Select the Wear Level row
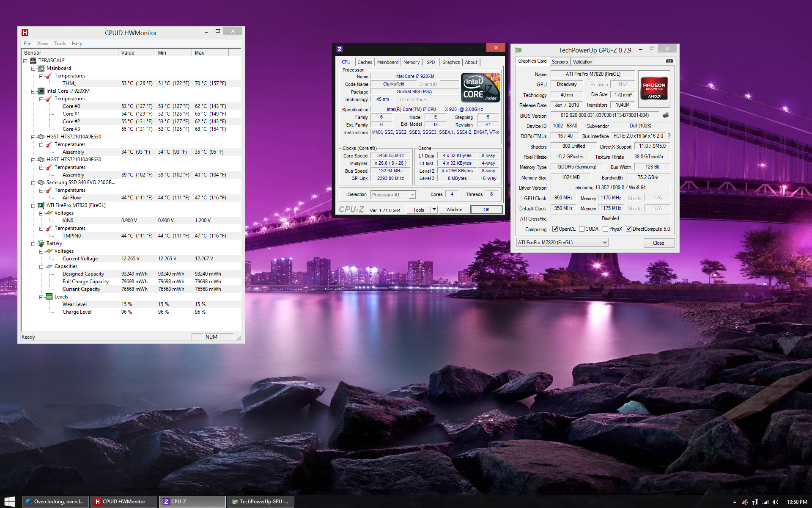The image size is (812, 508). coord(131,304)
